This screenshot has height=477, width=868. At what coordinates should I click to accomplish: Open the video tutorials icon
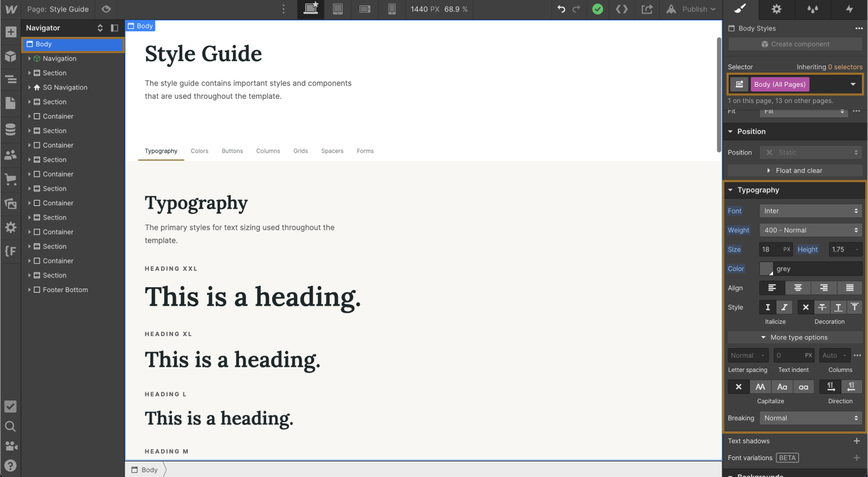pyautogui.click(x=10, y=446)
